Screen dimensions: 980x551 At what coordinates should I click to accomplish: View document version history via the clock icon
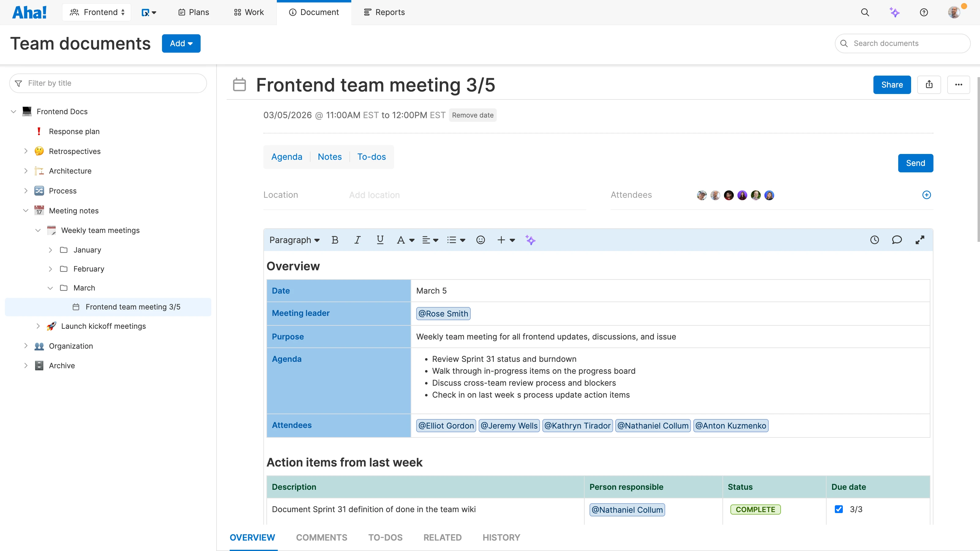pyautogui.click(x=875, y=240)
